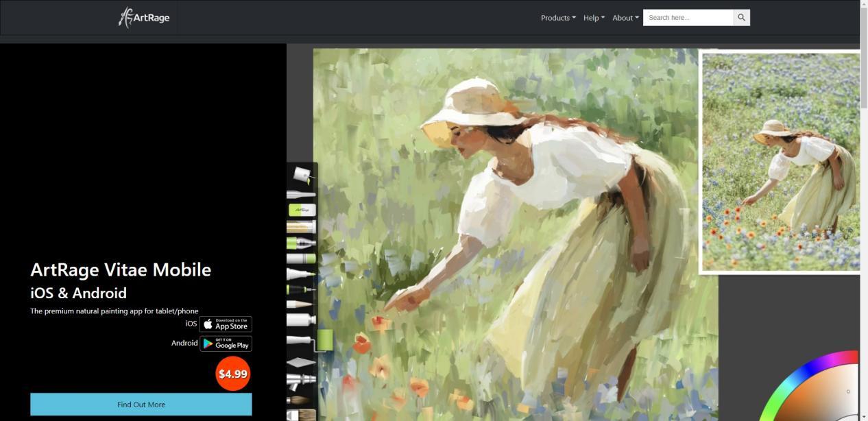This screenshot has width=868, height=421.
Task: Select the paint bucket fill tool
Action: tap(302, 175)
